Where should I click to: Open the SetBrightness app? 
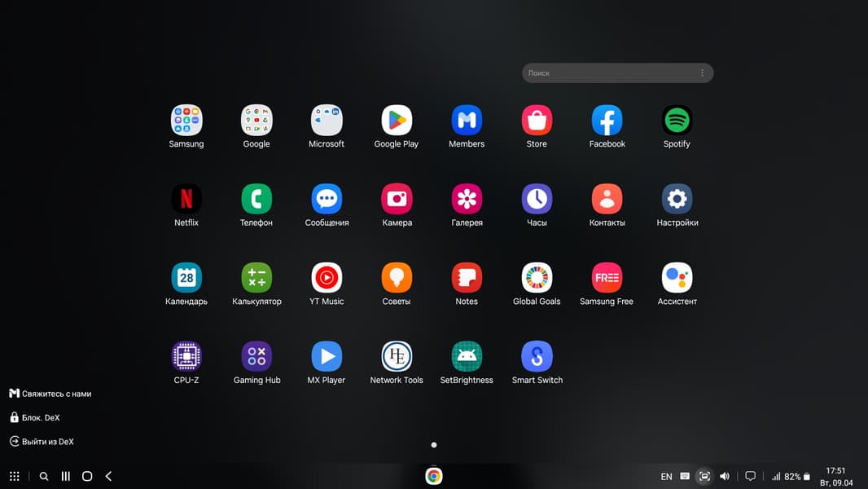click(x=467, y=356)
